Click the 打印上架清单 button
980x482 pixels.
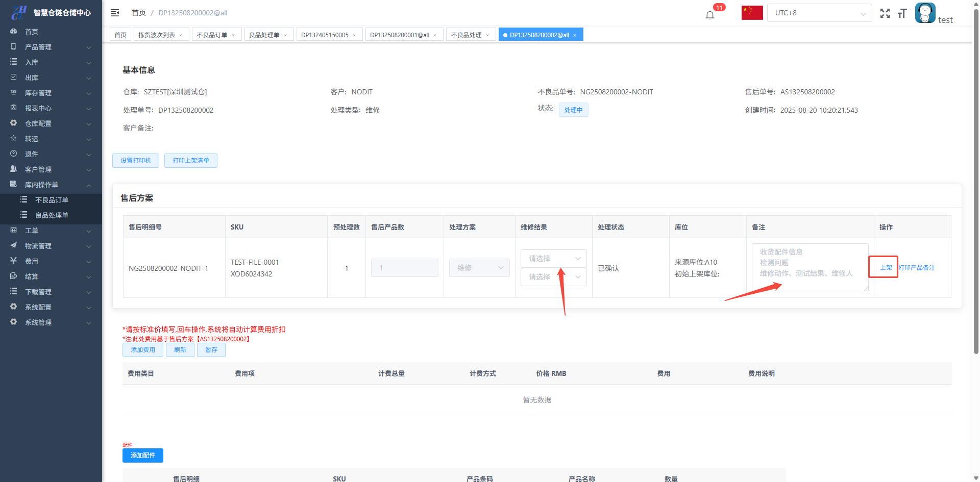[x=190, y=161]
